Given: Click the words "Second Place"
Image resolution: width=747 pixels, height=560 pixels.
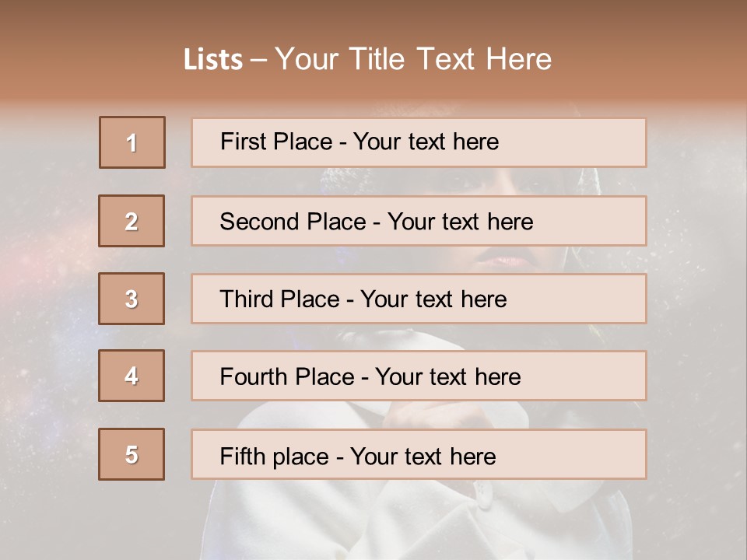Looking at the screenshot, I should [292, 222].
